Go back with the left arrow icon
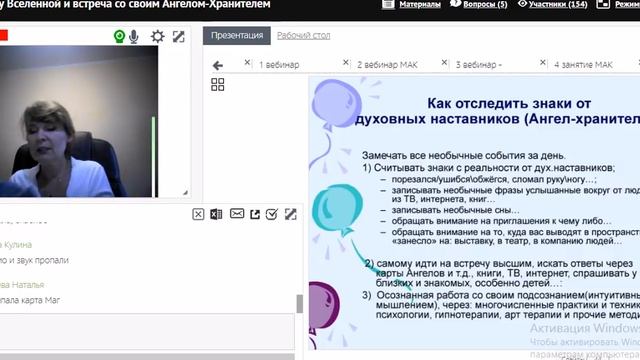Screen dimensions: 640x360 pos(218,65)
